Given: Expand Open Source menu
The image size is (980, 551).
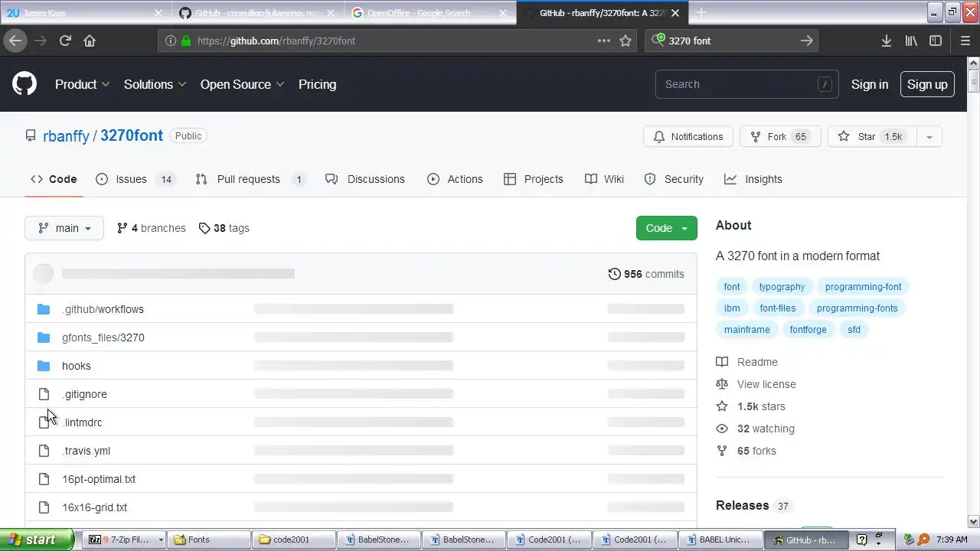Looking at the screenshot, I should [x=242, y=84].
